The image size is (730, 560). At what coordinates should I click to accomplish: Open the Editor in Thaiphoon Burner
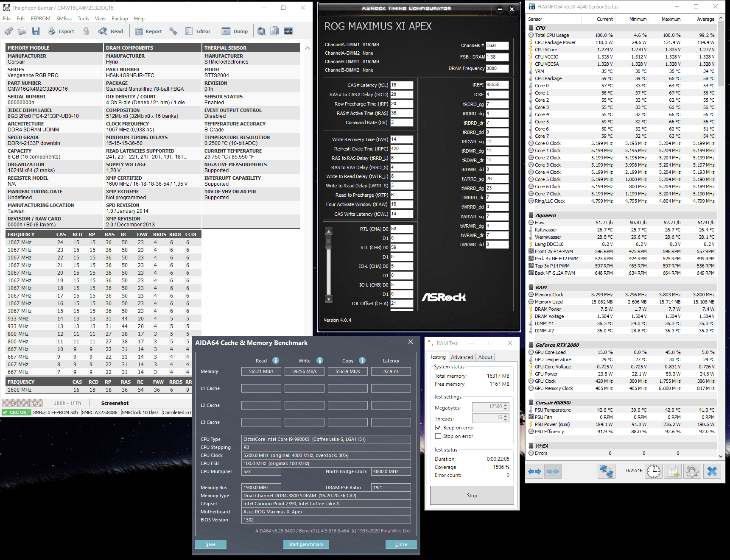coord(198,31)
